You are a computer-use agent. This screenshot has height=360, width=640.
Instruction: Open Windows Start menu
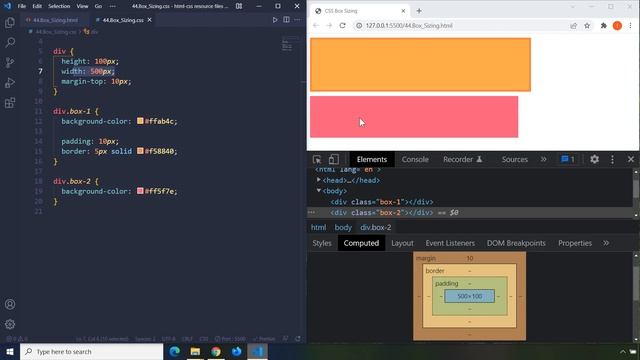click(10, 351)
